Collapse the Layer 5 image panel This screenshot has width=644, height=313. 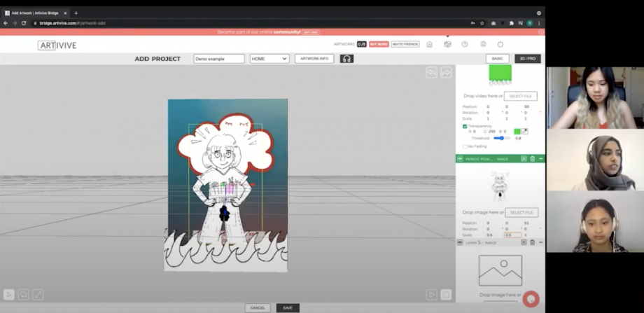click(x=541, y=242)
